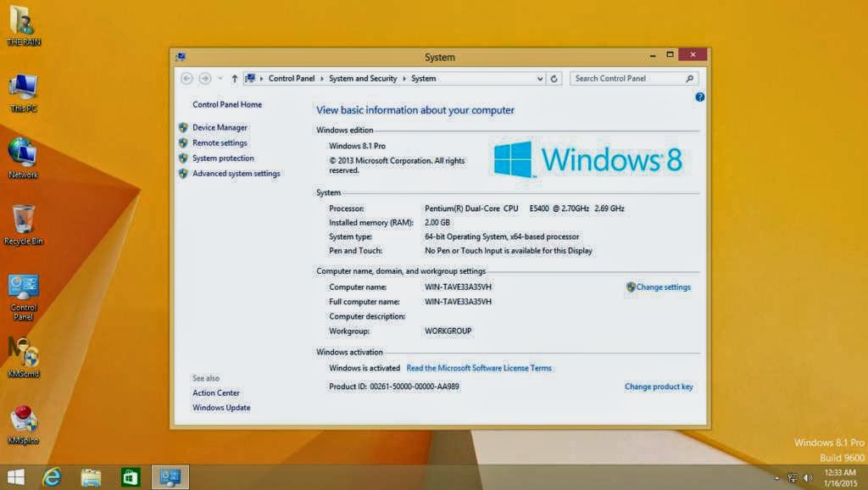Open the address bar dropdown chevron
The image size is (868, 490).
[540, 78]
